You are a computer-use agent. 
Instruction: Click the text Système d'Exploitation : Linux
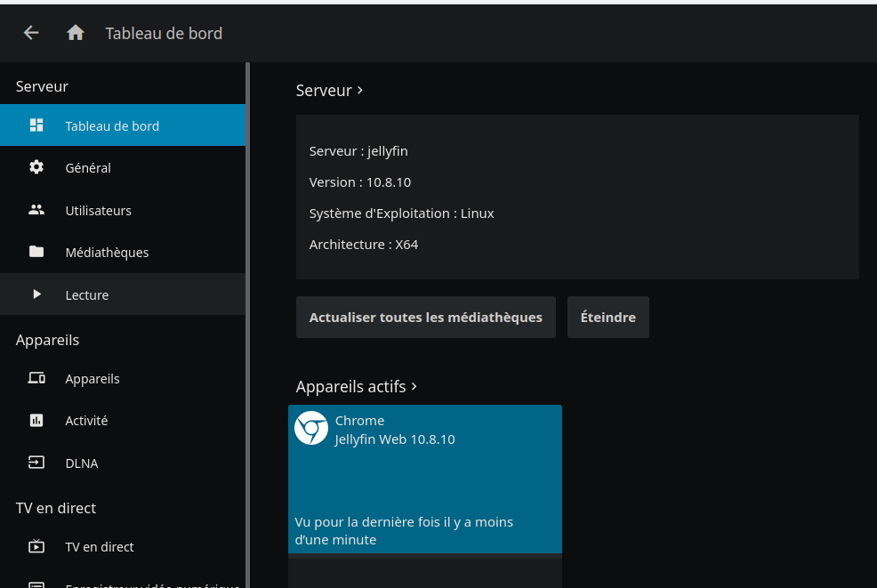point(401,213)
